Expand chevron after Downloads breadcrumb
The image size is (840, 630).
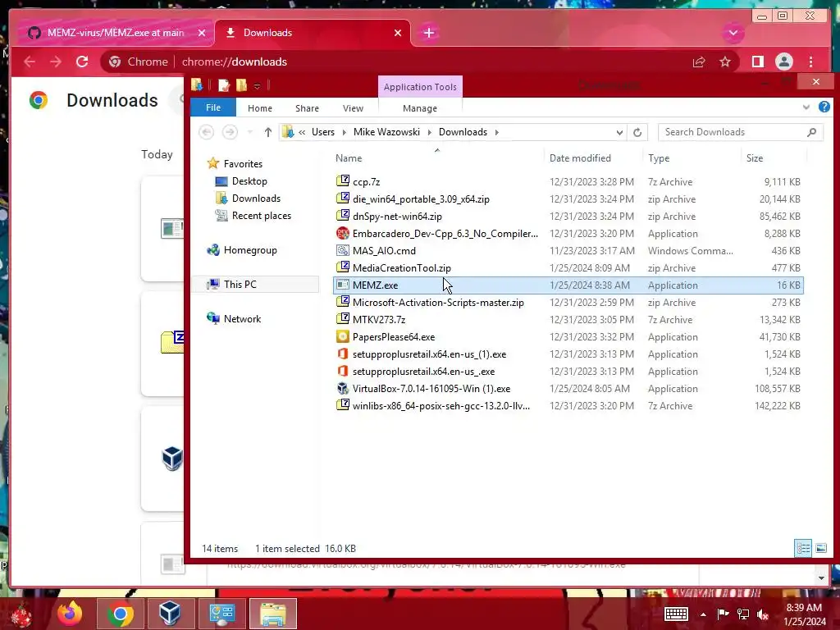pyautogui.click(x=496, y=132)
